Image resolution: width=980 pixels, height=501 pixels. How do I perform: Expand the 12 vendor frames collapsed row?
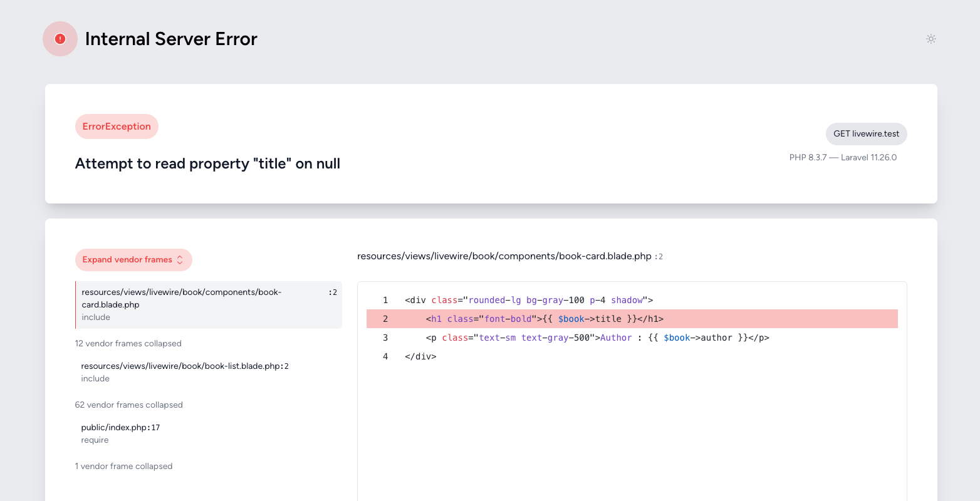(128, 344)
